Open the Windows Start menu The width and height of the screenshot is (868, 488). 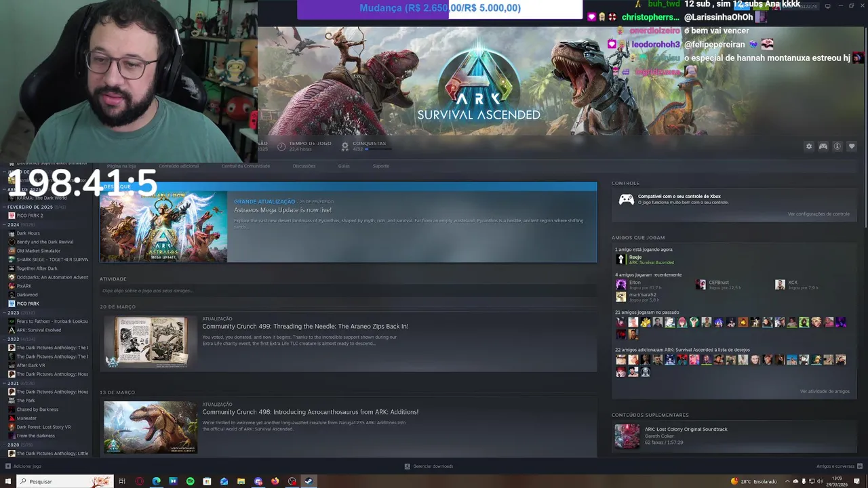[8, 481]
